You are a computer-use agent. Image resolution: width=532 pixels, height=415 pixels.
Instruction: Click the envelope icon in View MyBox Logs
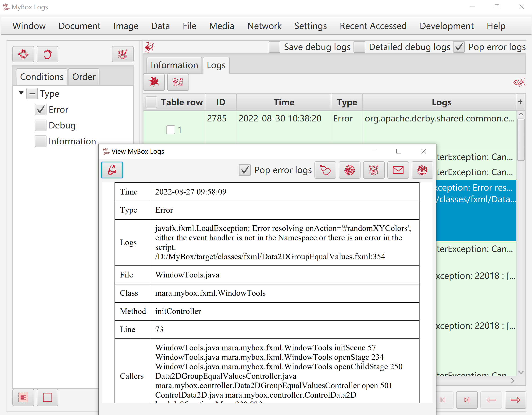click(398, 170)
